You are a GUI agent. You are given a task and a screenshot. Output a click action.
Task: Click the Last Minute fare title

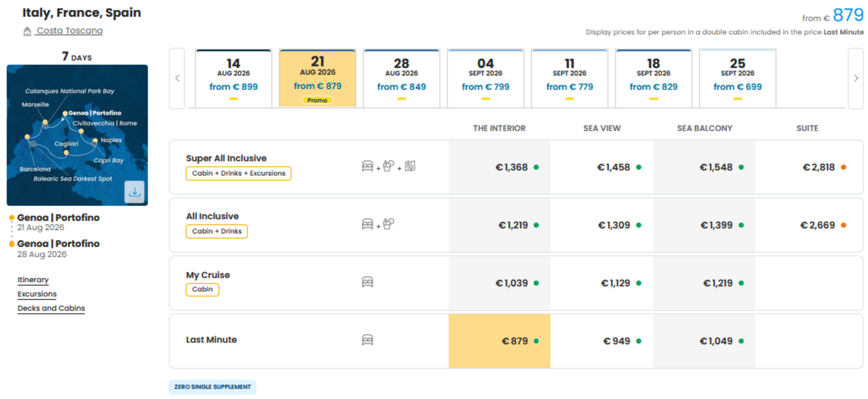(x=212, y=340)
